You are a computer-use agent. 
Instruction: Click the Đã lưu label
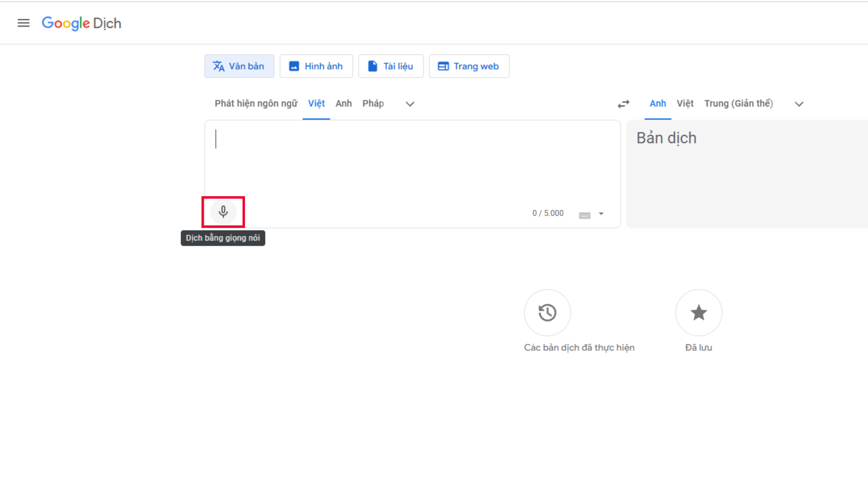[x=698, y=347]
